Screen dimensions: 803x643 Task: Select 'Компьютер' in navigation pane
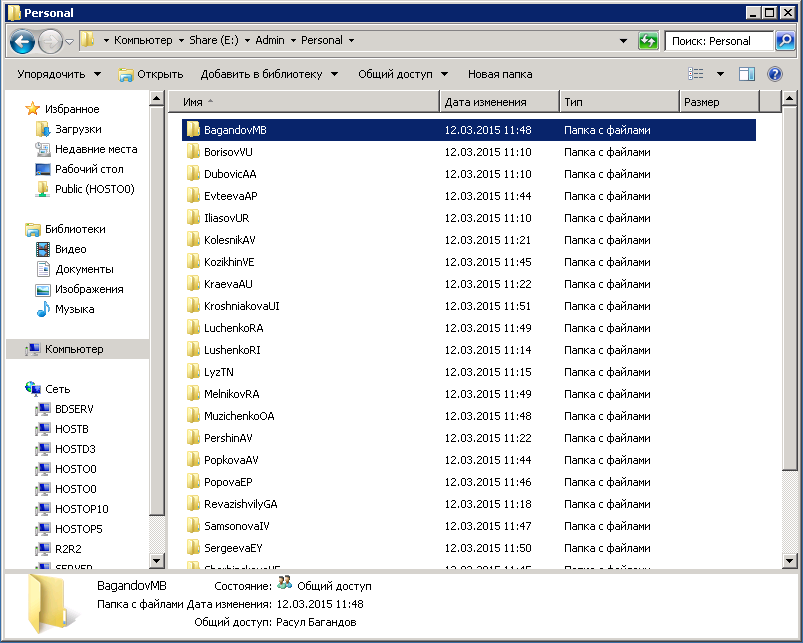tap(74, 349)
